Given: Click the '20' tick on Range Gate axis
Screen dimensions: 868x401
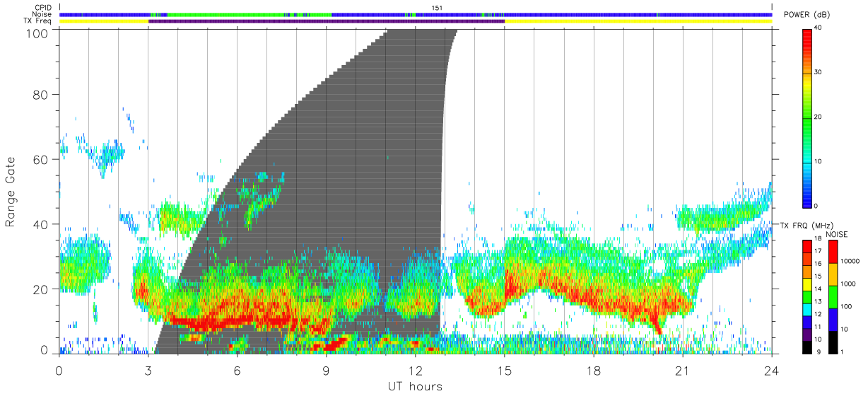Looking at the screenshot, I should pos(41,289).
